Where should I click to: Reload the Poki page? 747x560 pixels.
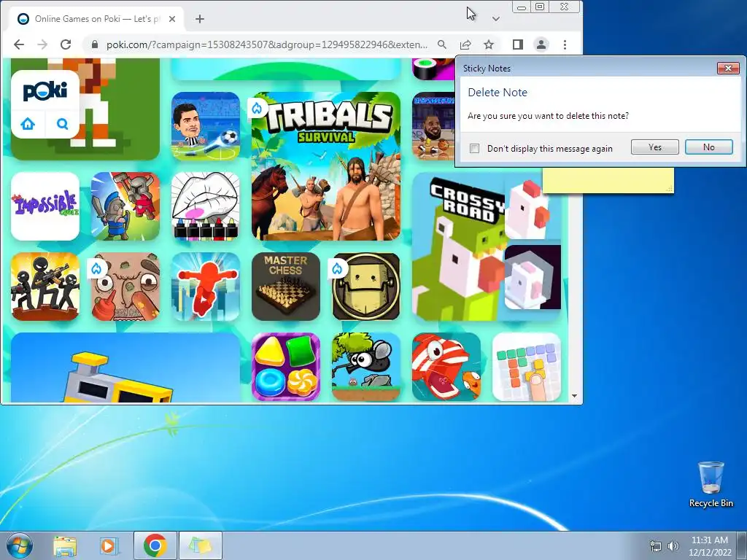coord(66,44)
